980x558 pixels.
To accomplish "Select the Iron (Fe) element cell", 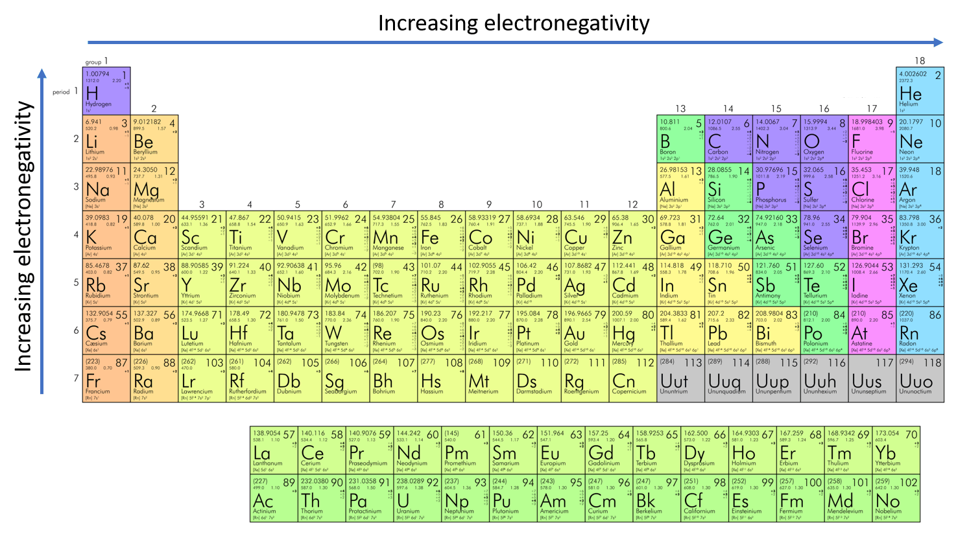I will [441, 235].
